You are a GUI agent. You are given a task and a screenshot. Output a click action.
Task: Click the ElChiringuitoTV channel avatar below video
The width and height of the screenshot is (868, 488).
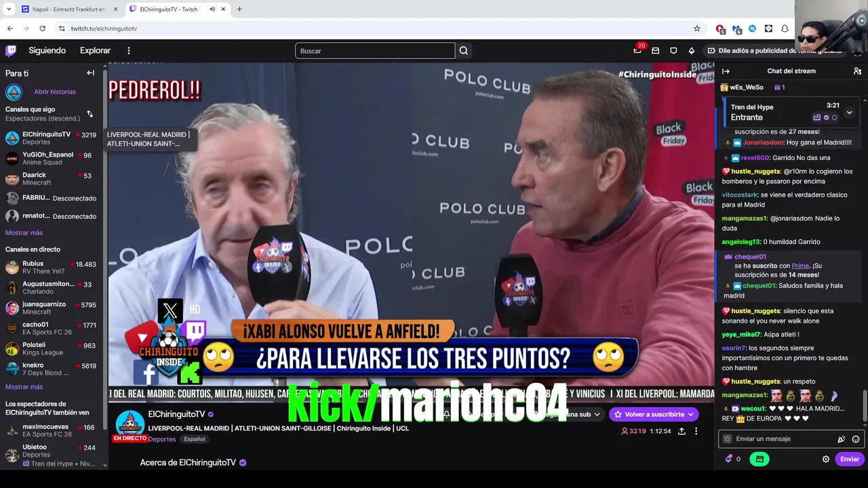tap(130, 425)
